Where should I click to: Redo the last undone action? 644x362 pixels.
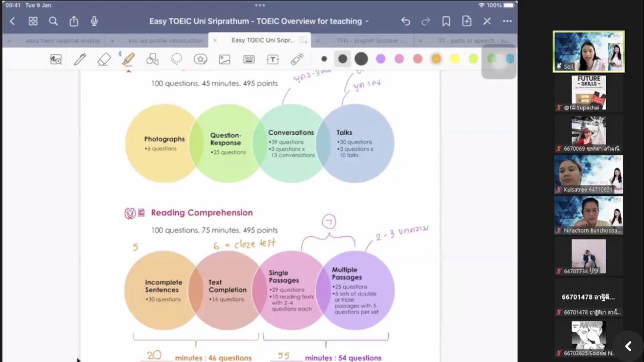(426, 21)
